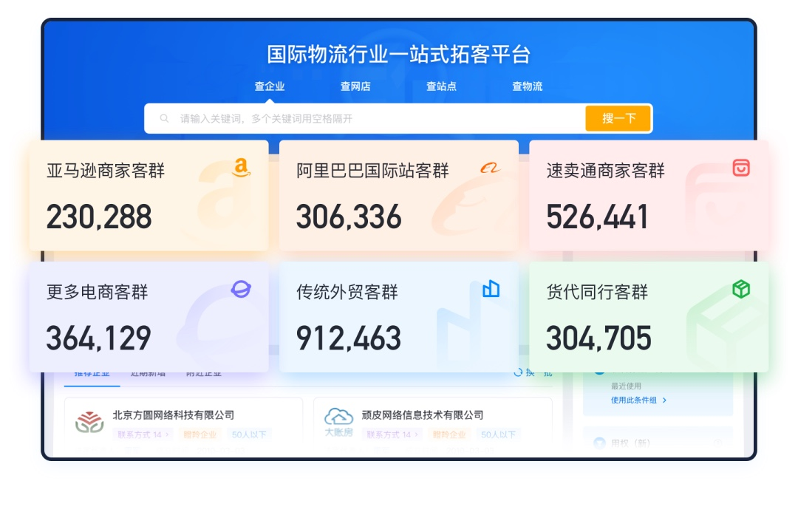The image size is (798, 532).
Task: Focus the keyword search input field
Action: (365, 119)
